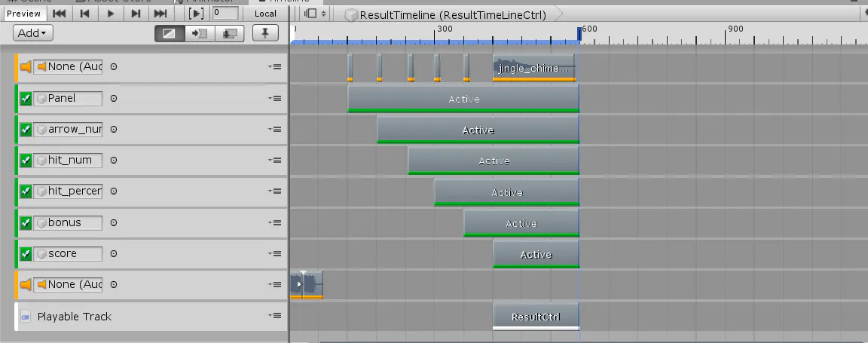Click the blue time ruler range bar
Screen dimensions: 868x343
[434, 42]
